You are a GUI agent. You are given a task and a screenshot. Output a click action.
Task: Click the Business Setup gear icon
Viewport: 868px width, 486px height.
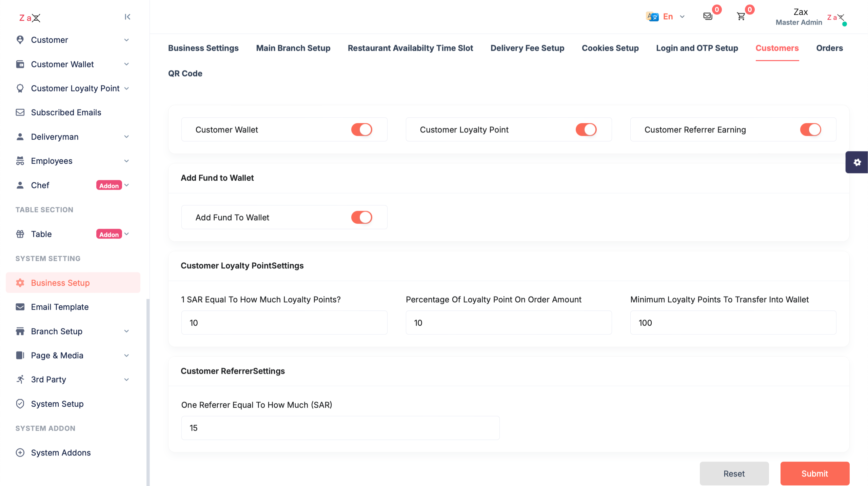(20, 283)
